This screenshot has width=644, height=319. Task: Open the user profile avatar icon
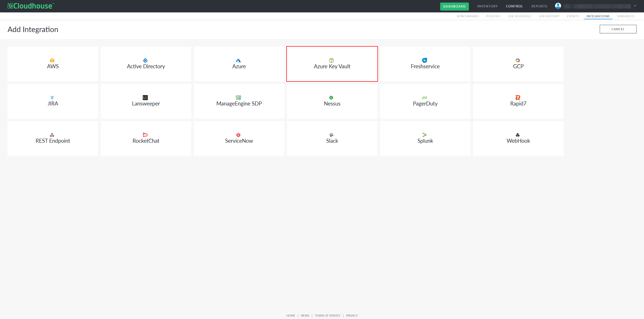558,6
